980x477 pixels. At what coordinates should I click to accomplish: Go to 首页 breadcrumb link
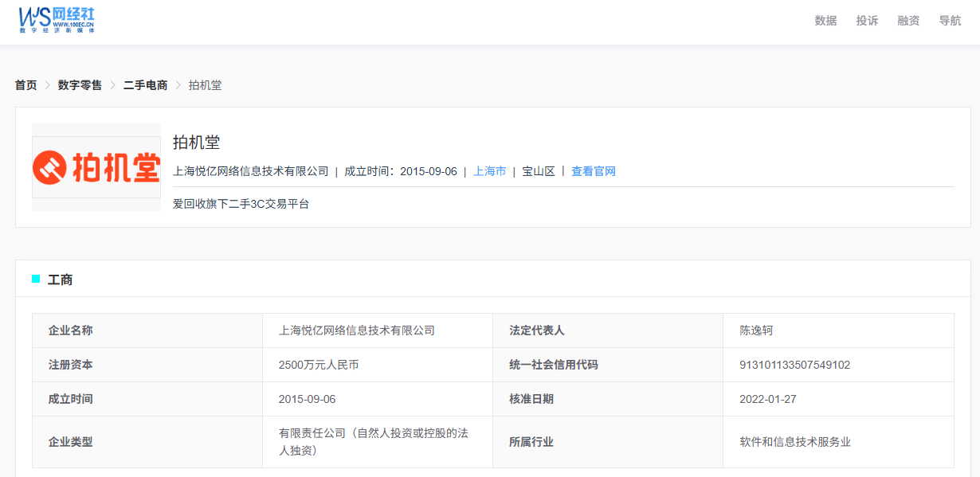26,85
